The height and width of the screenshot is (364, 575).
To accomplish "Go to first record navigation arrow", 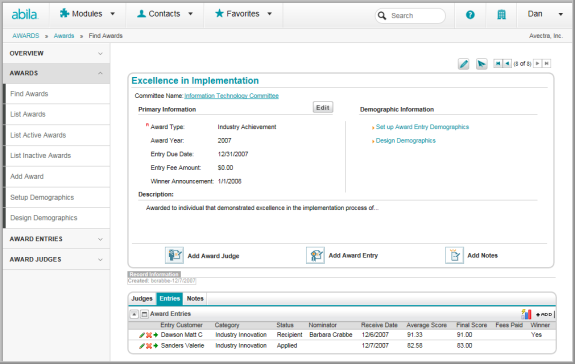I will pos(498,63).
